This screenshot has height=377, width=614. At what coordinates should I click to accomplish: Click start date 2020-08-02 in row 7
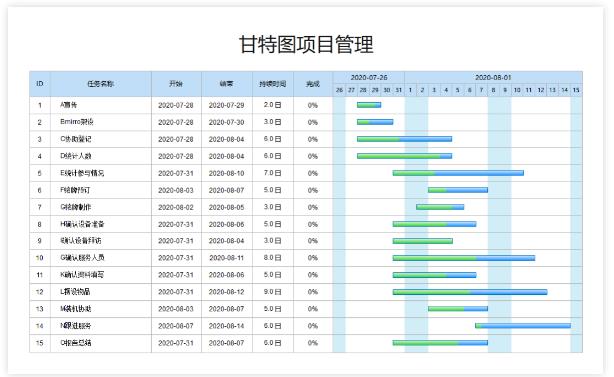pos(176,207)
